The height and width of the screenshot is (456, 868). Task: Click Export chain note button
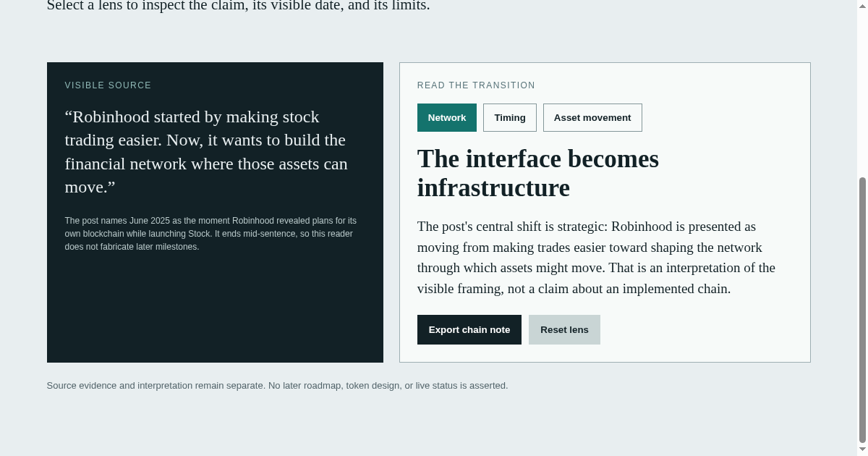[469, 329]
